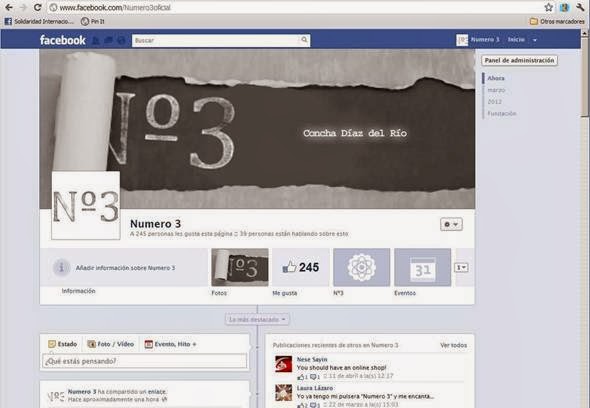This screenshot has height=408, width=590.
Task: Select Evento, Hito + tab in composer
Action: click(x=170, y=344)
